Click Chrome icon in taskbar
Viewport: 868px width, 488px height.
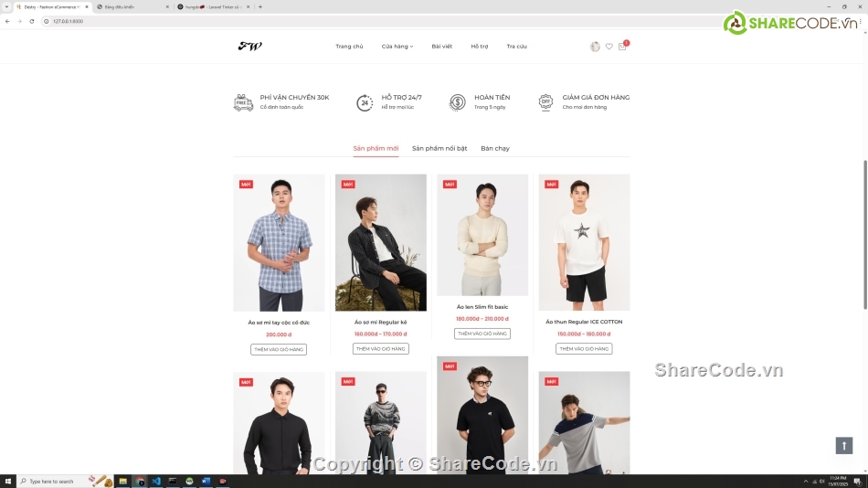[x=140, y=482]
